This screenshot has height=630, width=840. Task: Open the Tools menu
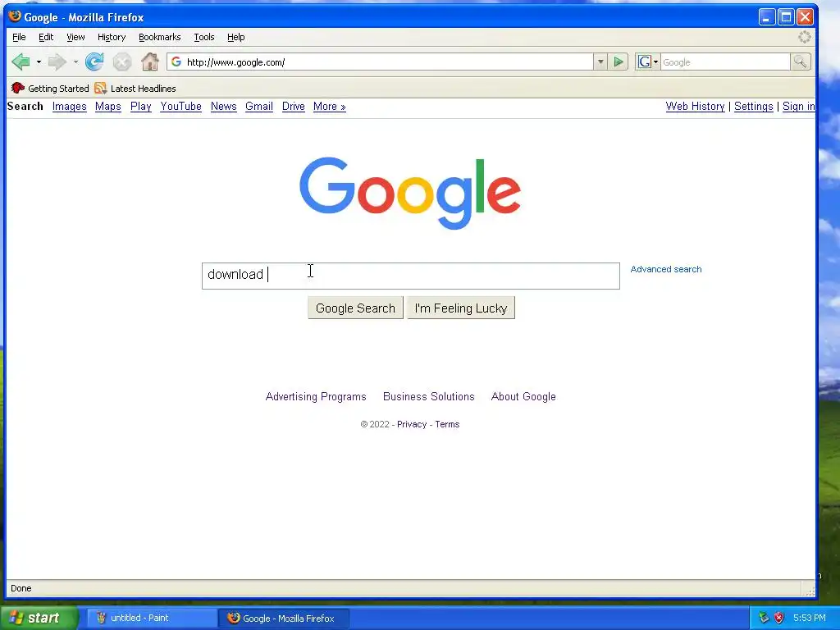click(204, 37)
